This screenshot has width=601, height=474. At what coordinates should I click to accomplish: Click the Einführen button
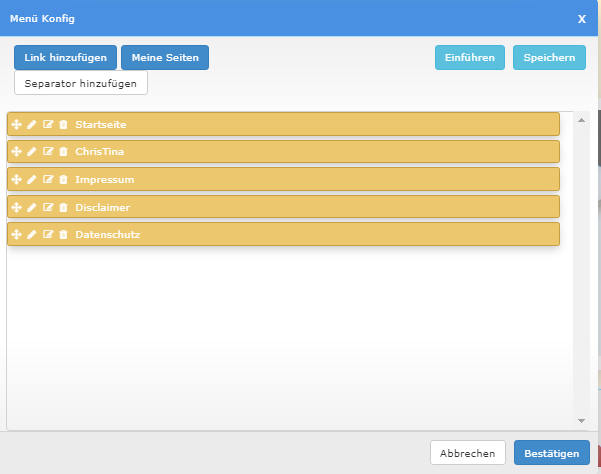tap(470, 58)
